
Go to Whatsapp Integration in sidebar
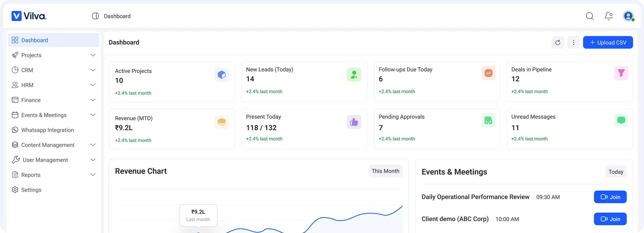47,130
